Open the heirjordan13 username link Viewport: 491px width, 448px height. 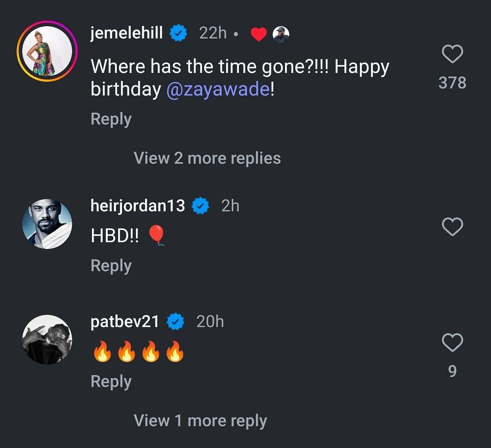[x=138, y=205]
